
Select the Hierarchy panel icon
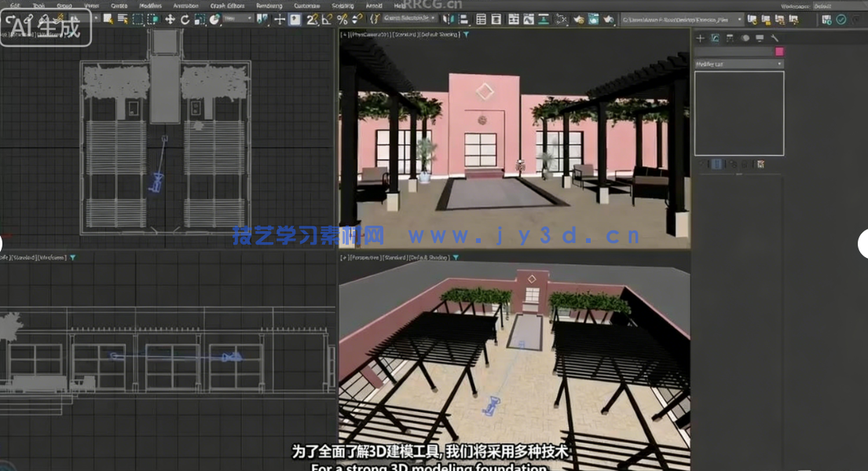click(729, 37)
